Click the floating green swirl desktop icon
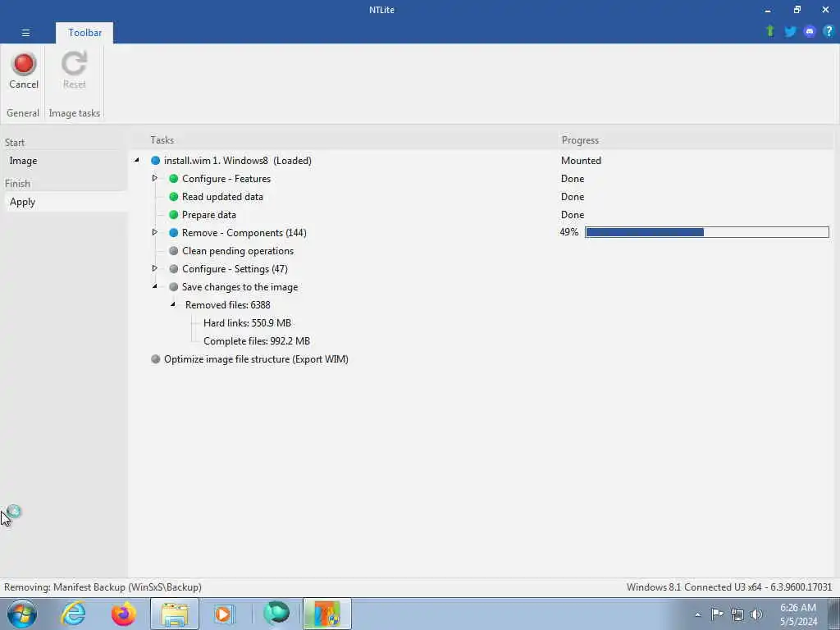840x630 pixels. point(13,512)
